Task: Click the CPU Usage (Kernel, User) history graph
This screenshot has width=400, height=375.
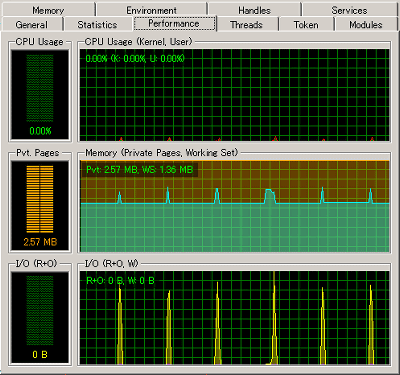Action: 235,95
